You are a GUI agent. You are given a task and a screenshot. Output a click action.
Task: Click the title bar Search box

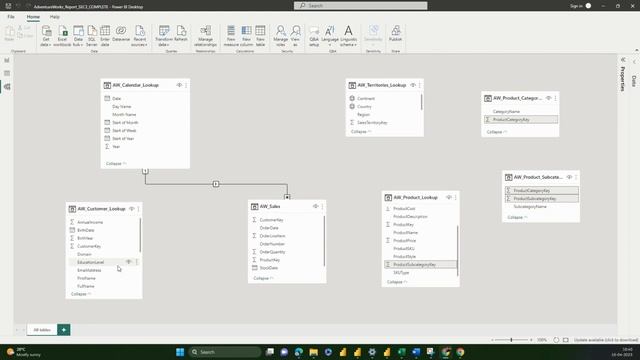coord(360,6)
